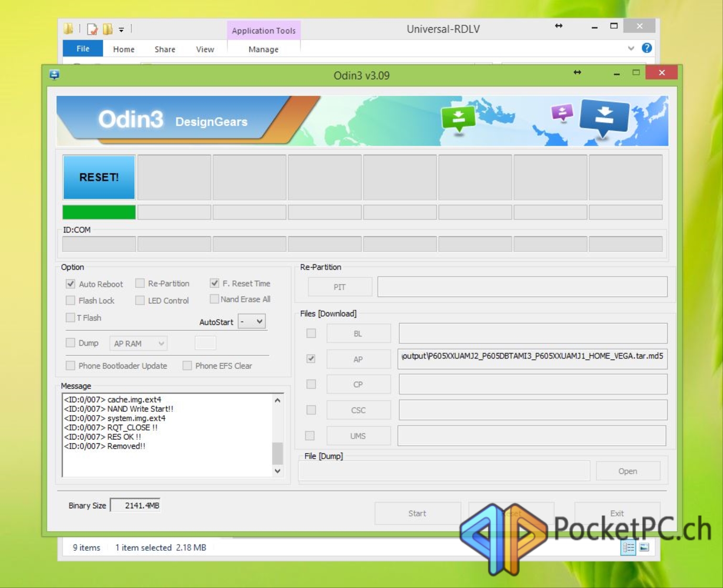Select log line 'RES OK !!'
Viewport: 723px width, 588px height.
(x=103, y=437)
